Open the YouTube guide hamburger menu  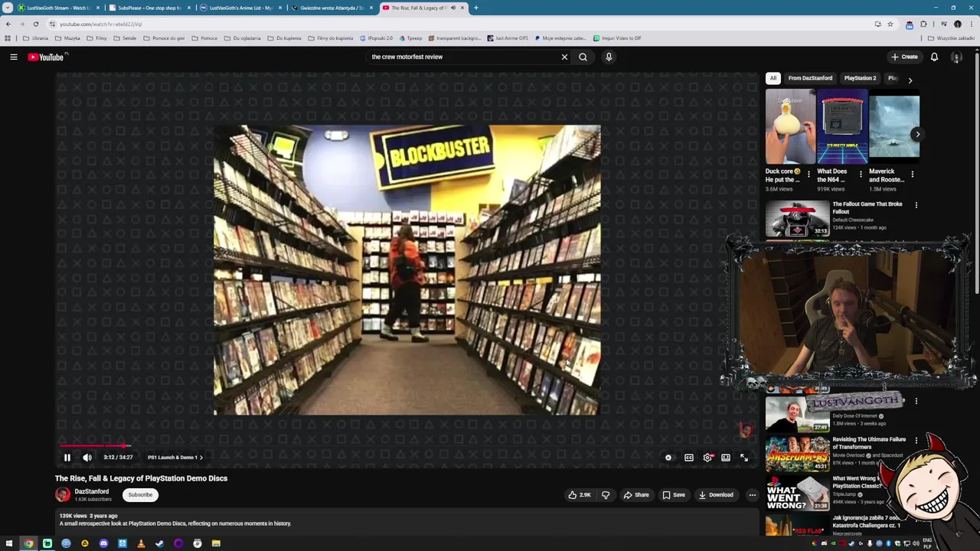14,57
